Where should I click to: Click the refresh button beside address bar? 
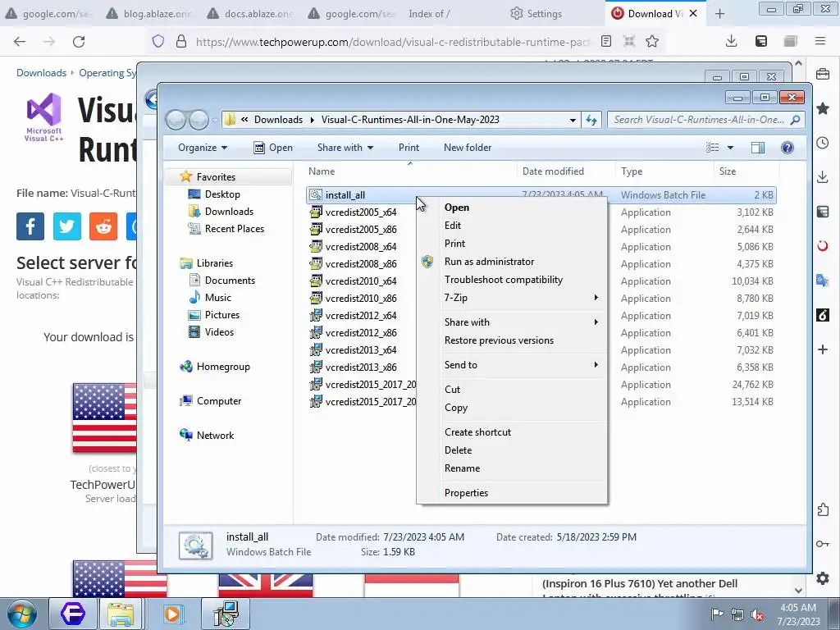click(x=591, y=120)
